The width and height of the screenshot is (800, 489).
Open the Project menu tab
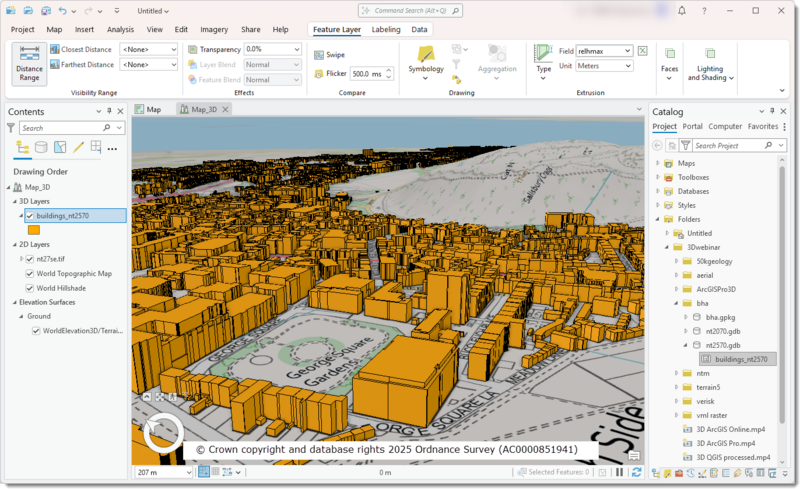coord(22,30)
